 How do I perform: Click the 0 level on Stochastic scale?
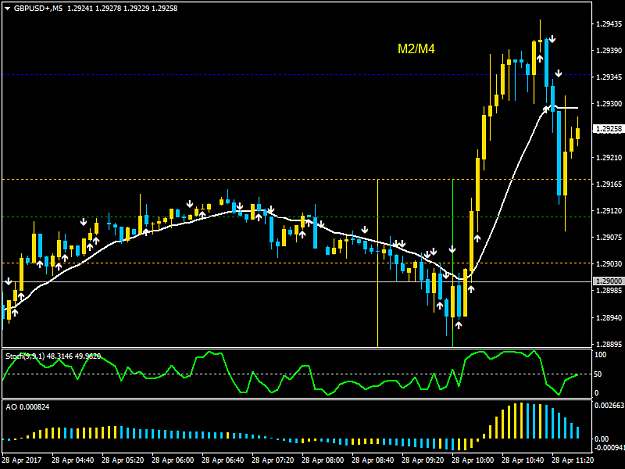(x=596, y=393)
